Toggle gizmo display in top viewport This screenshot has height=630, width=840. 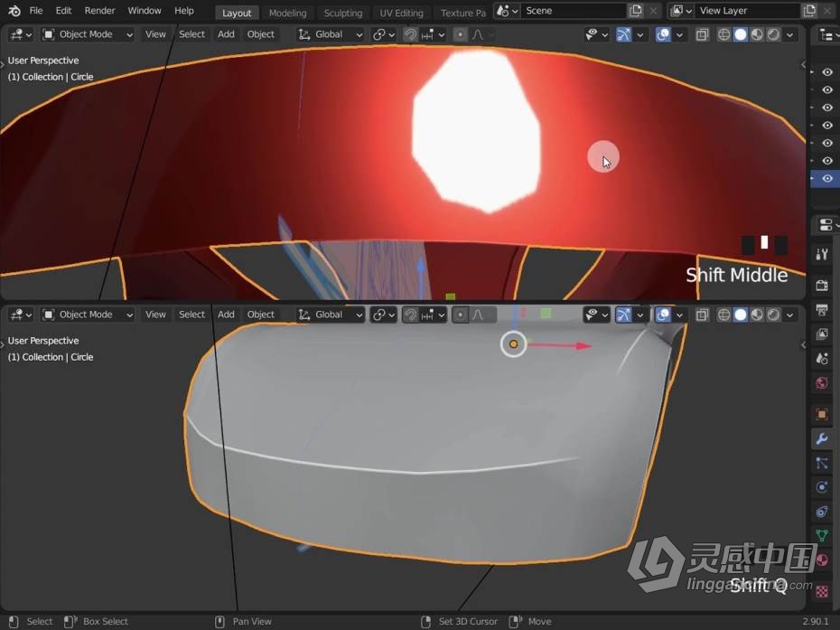point(623,35)
